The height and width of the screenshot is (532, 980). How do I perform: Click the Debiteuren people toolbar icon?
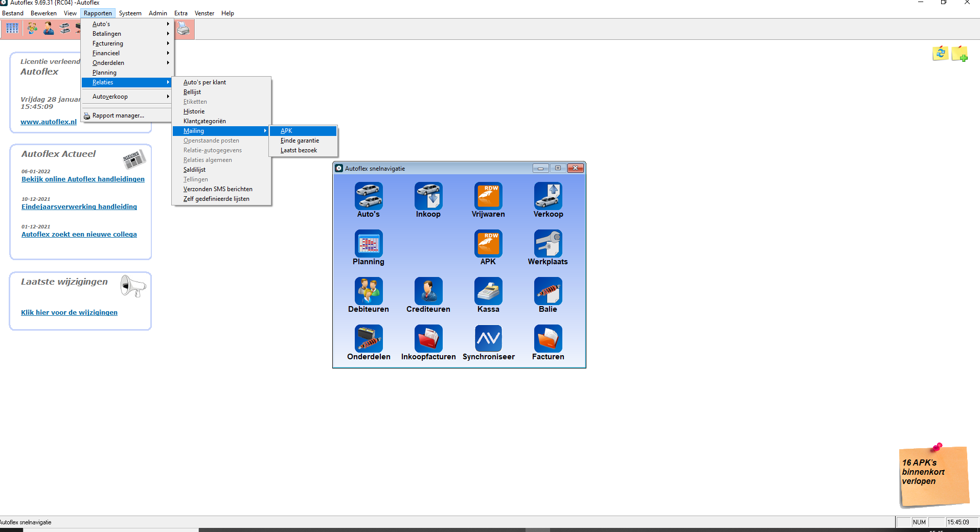(x=32, y=29)
